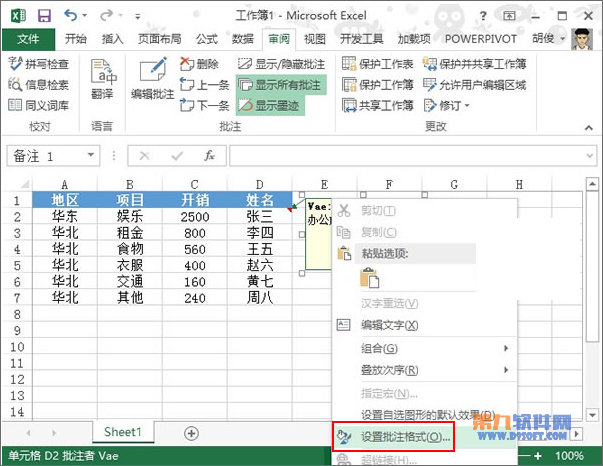The height and width of the screenshot is (466, 603).
Task: Click cell 租金
Action: (x=130, y=233)
